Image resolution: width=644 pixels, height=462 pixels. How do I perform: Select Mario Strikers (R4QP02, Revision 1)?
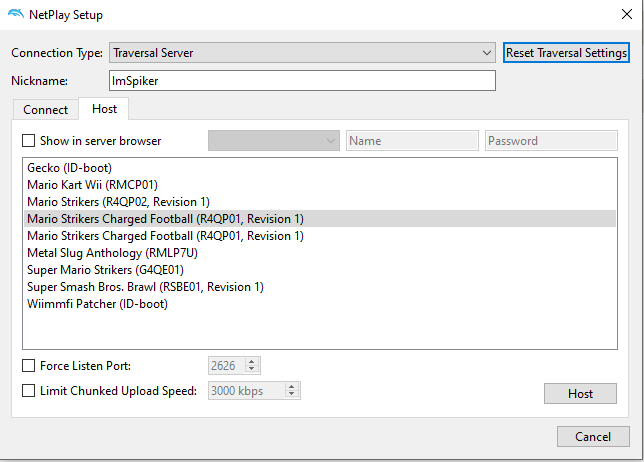(x=320, y=202)
